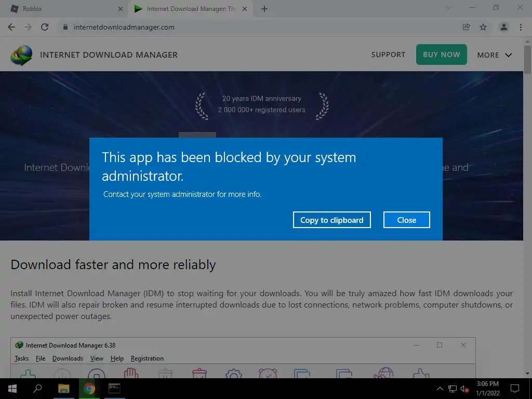The height and width of the screenshot is (399, 532).
Task: Click the Download faster and more reliably heading
Action: [113, 264]
